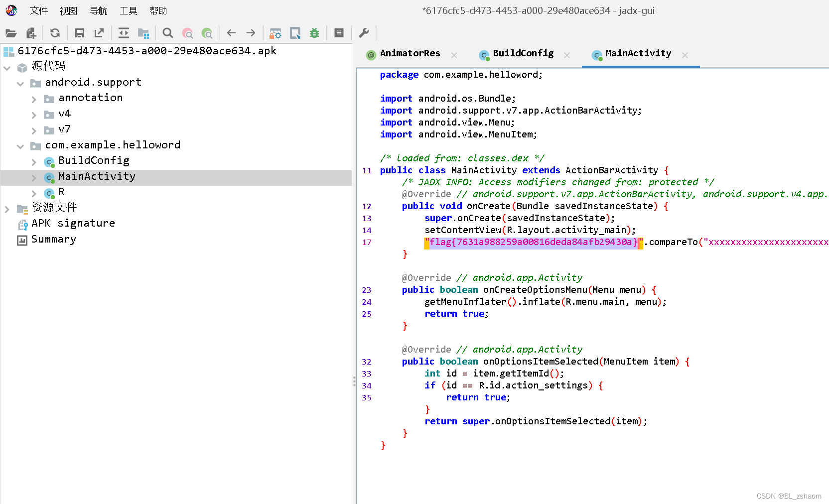Click the onOptionsItemSelected method name

pos(541,362)
